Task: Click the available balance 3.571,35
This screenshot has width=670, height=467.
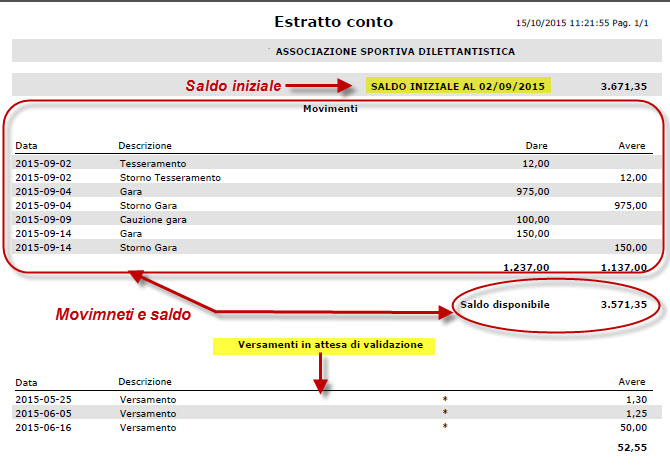Action: [x=624, y=305]
